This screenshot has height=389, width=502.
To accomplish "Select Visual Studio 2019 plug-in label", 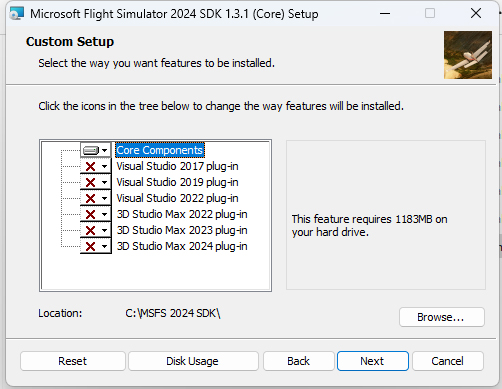I will pyautogui.click(x=177, y=182).
